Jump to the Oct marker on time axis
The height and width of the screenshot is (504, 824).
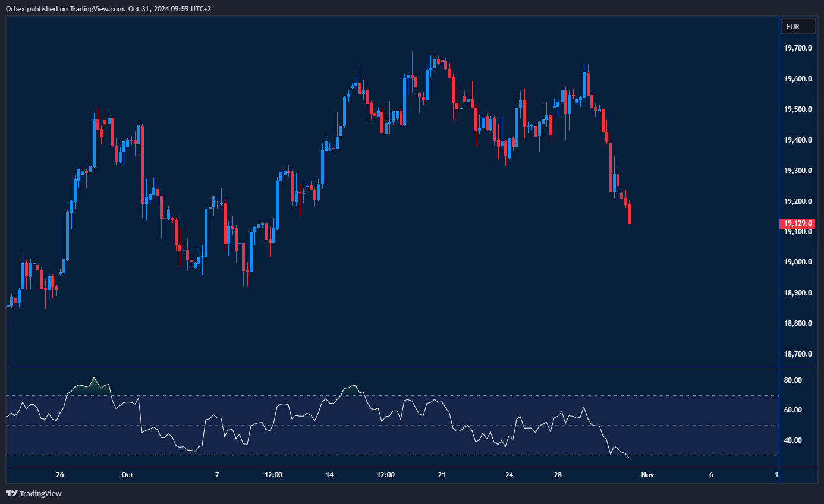click(127, 475)
